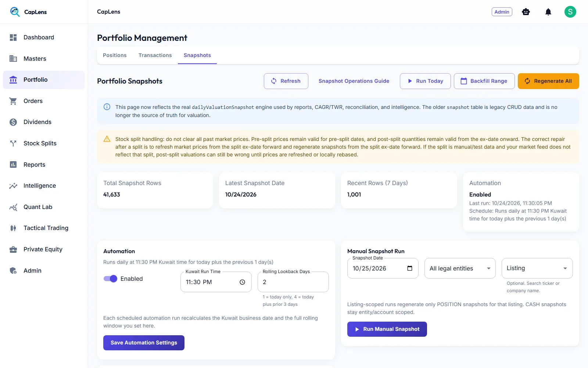Expand the All legal entities dropdown
This screenshot has width=588, height=368.
point(460,268)
